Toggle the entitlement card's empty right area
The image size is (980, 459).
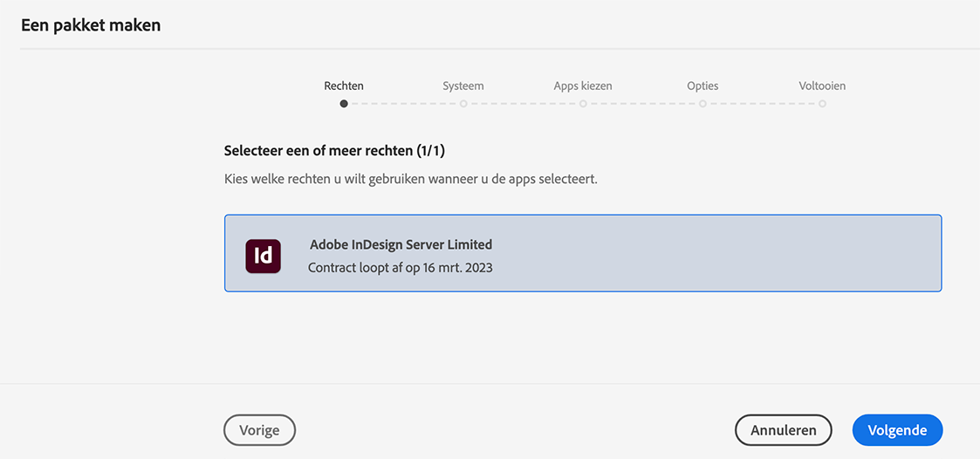point(742,253)
